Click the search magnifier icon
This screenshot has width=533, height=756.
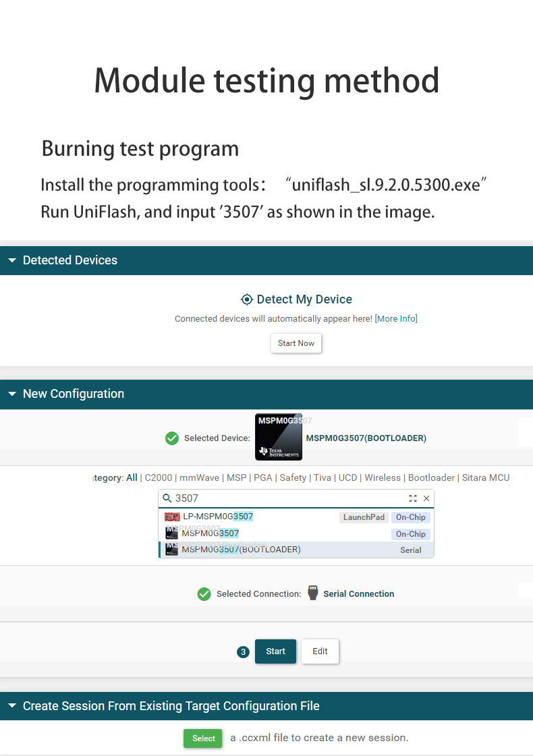167,498
